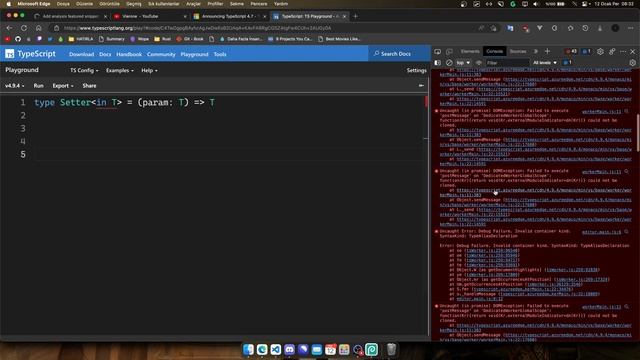The image size is (640, 360).
Task: Open Edge settings and more menu
Action: coord(631,28)
